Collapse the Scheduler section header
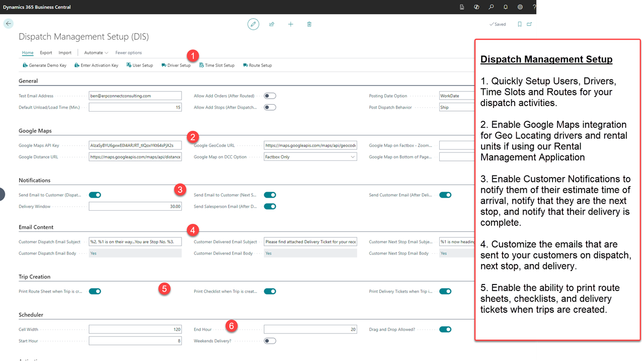 click(31, 315)
